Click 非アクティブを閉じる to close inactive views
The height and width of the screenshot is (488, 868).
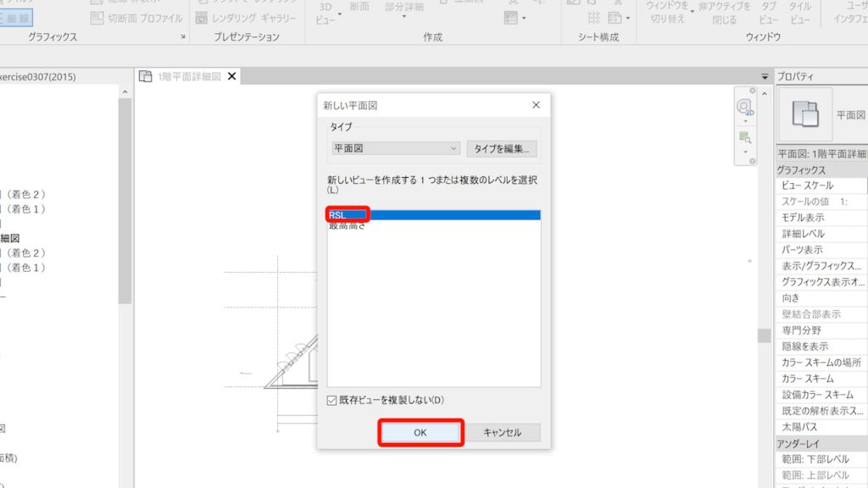(x=726, y=13)
